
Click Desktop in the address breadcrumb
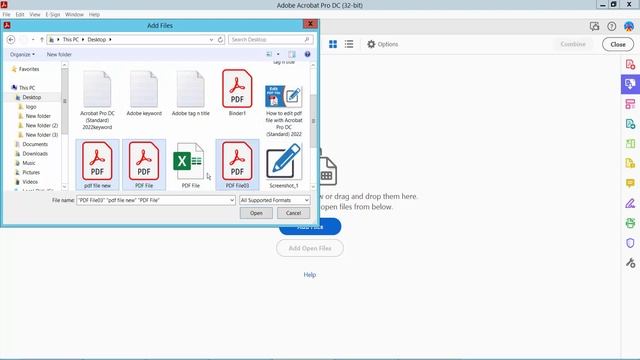tap(97, 40)
